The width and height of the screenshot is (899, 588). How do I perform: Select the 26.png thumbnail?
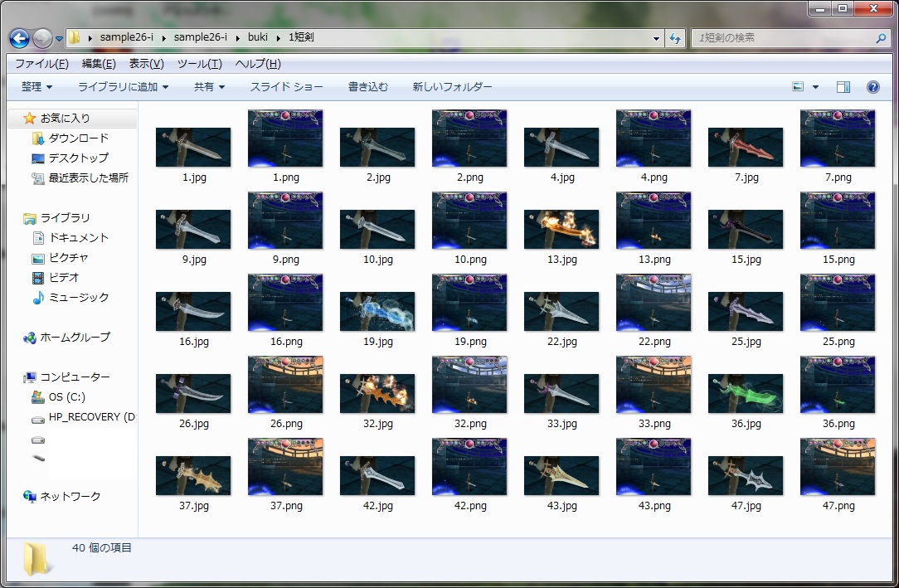tap(285, 385)
